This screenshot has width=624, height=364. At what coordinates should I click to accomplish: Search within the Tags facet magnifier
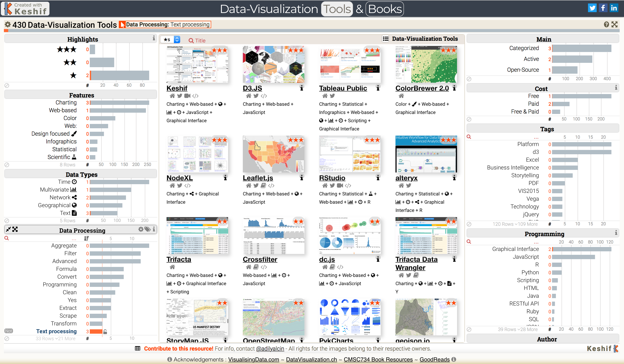point(469,136)
